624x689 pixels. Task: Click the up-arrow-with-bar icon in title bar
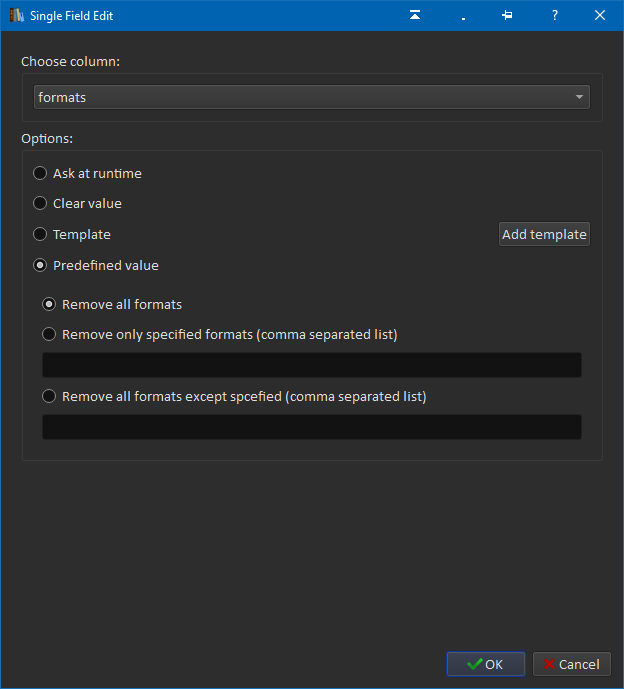tap(415, 15)
